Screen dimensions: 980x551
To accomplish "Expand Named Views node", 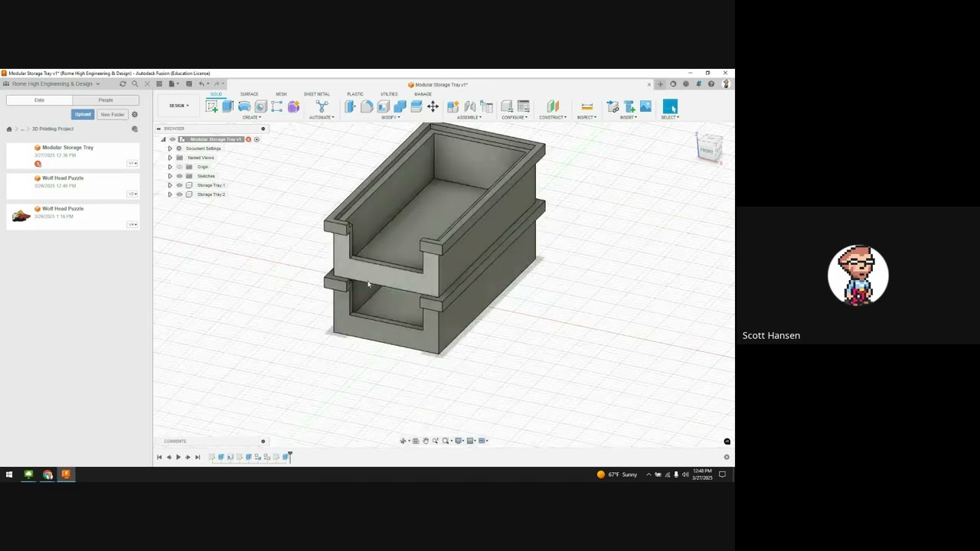I will click(170, 158).
